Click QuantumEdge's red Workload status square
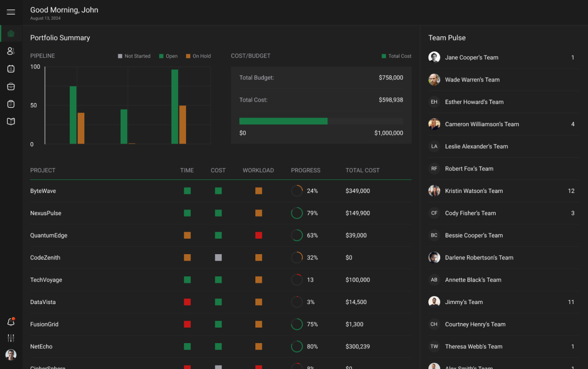This screenshot has height=369, width=588. click(x=258, y=235)
